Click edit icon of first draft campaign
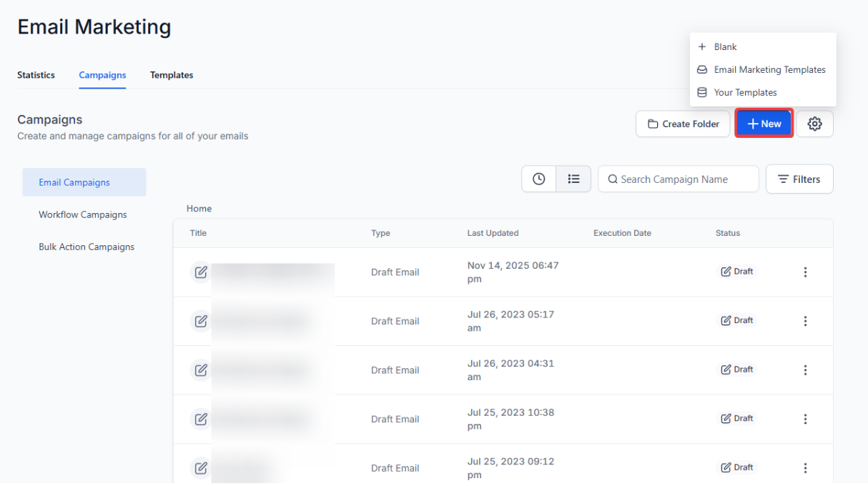The height and width of the screenshot is (486, 868). click(201, 272)
